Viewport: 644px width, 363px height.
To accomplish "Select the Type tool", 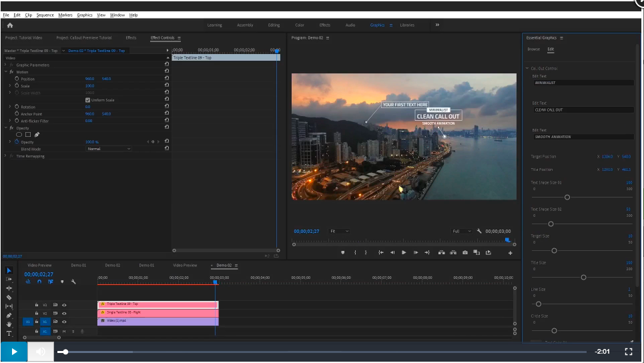I will (9, 332).
